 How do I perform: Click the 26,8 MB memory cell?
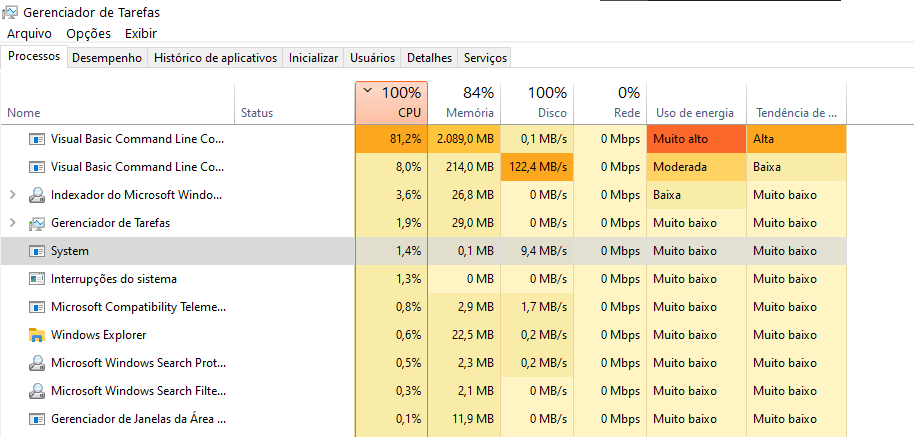464,195
